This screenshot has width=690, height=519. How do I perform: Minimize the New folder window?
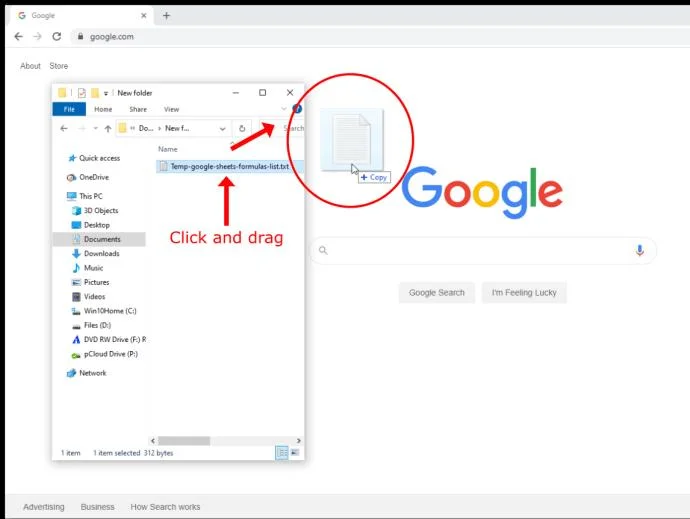click(x=236, y=93)
